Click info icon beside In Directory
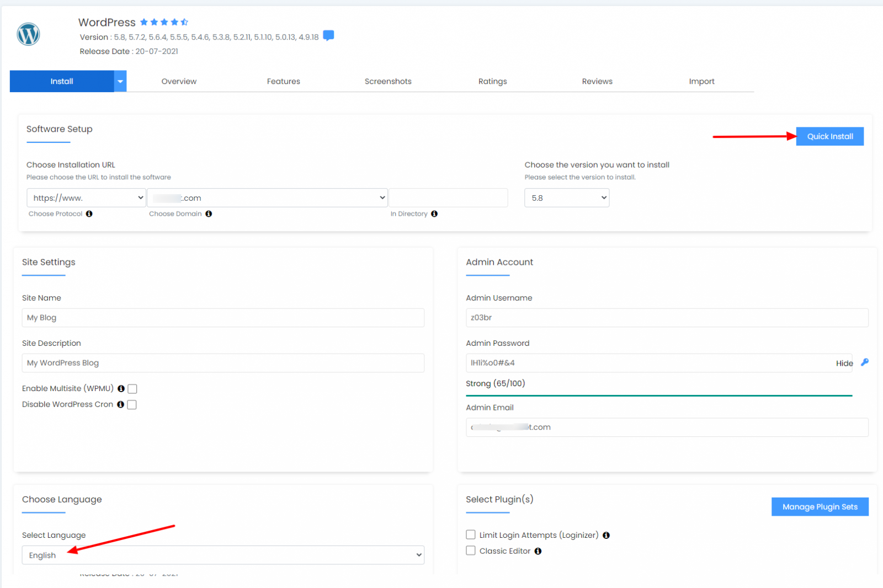The image size is (883, 588). pos(434,214)
